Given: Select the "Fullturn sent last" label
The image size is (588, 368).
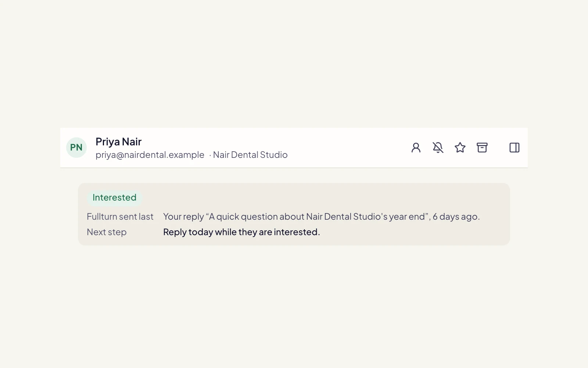Looking at the screenshot, I should [120, 217].
